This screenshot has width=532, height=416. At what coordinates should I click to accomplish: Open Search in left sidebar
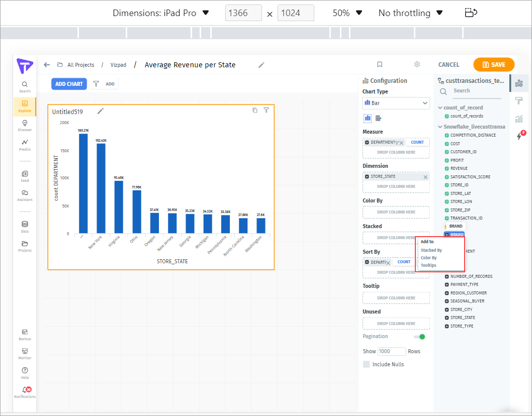[x=25, y=87]
